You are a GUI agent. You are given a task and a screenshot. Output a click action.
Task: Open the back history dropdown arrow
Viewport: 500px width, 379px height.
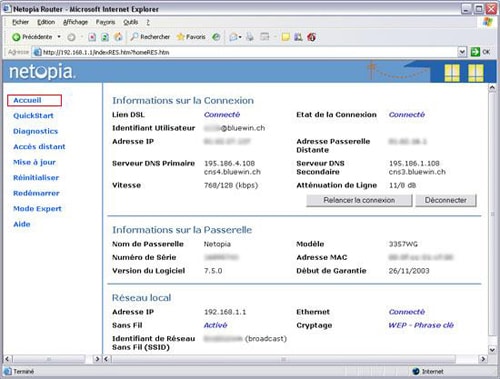pyautogui.click(x=59, y=37)
